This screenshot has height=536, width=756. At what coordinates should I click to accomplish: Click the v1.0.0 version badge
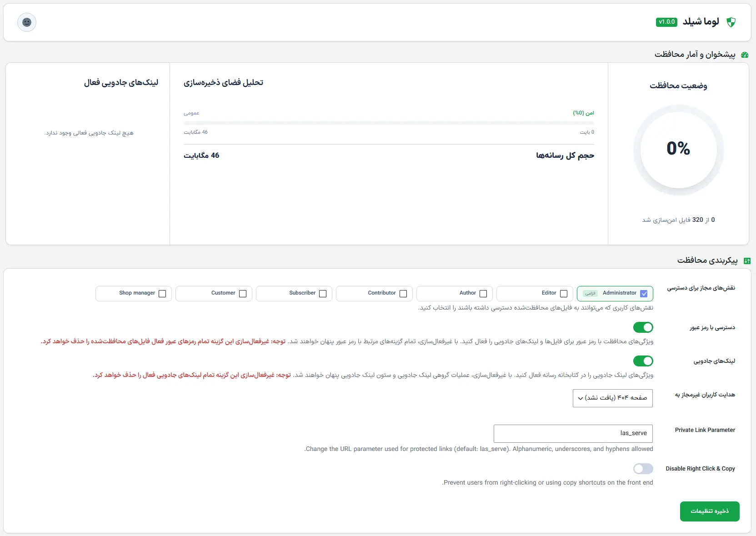[x=666, y=22]
